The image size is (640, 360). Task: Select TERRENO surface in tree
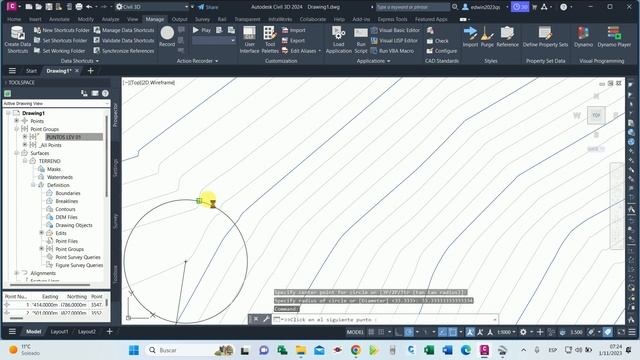pos(49,161)
